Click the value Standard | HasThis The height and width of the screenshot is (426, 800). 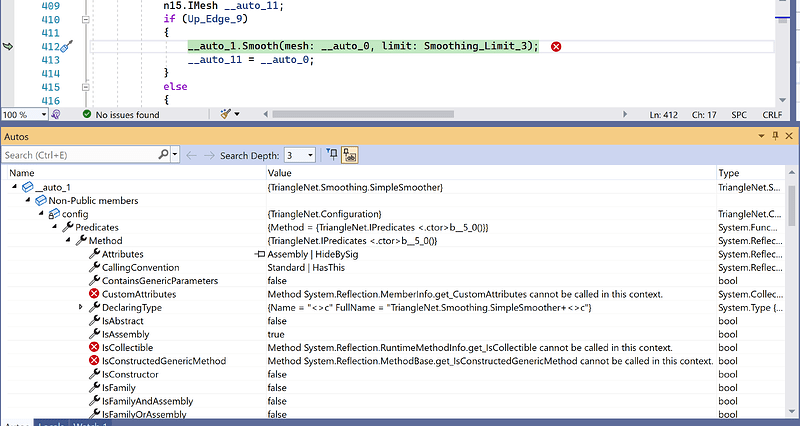(x=306, y=267)
